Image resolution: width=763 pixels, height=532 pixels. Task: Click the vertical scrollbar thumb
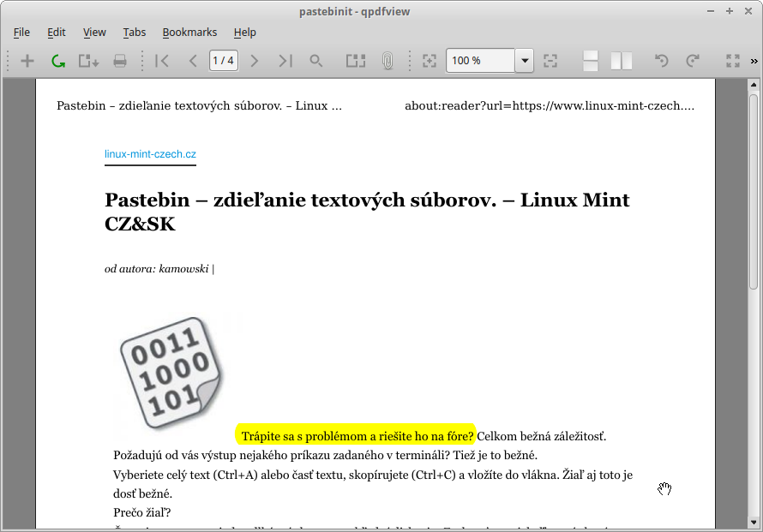tap(754, 192)
